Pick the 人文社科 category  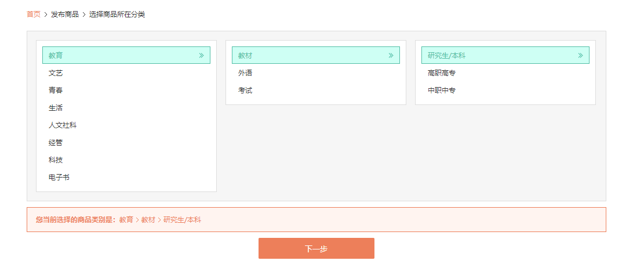click(63, 125)
